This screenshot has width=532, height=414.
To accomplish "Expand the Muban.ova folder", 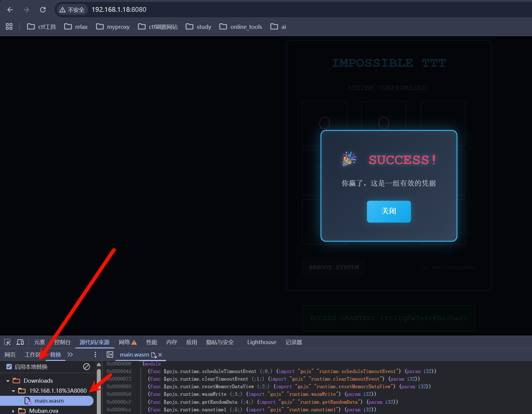I will [13, 411].
